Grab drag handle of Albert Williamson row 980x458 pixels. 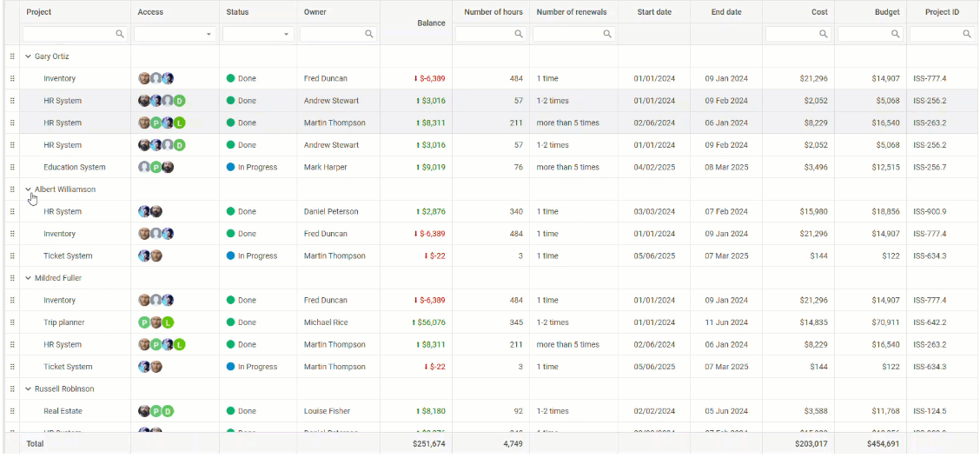12,189
